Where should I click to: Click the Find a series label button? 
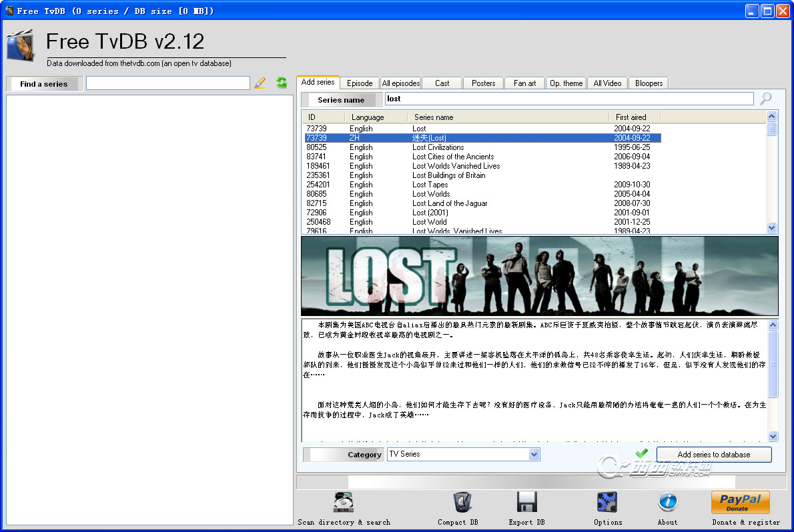tap(43, 84)
